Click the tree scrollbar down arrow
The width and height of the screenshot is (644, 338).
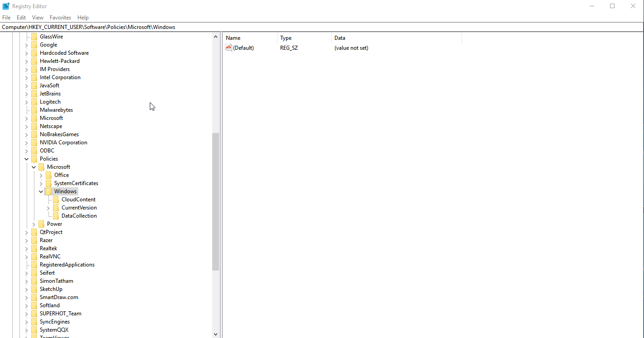215,334
